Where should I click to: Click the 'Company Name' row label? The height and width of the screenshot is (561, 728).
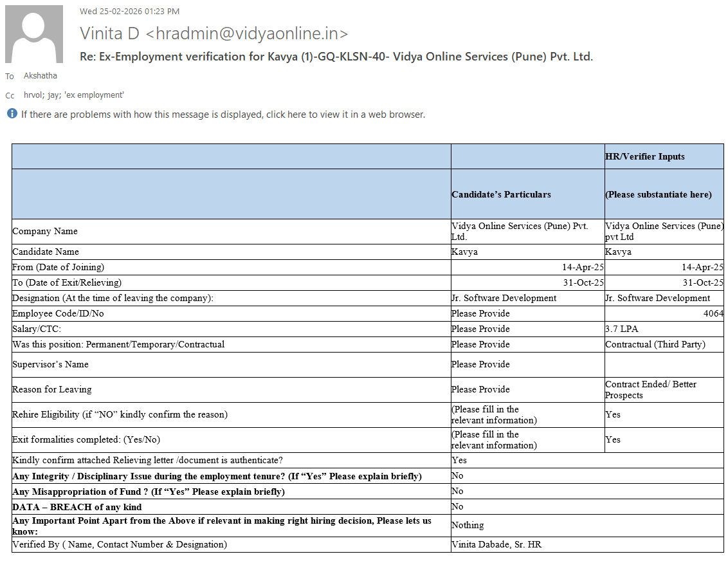point(45,231)
